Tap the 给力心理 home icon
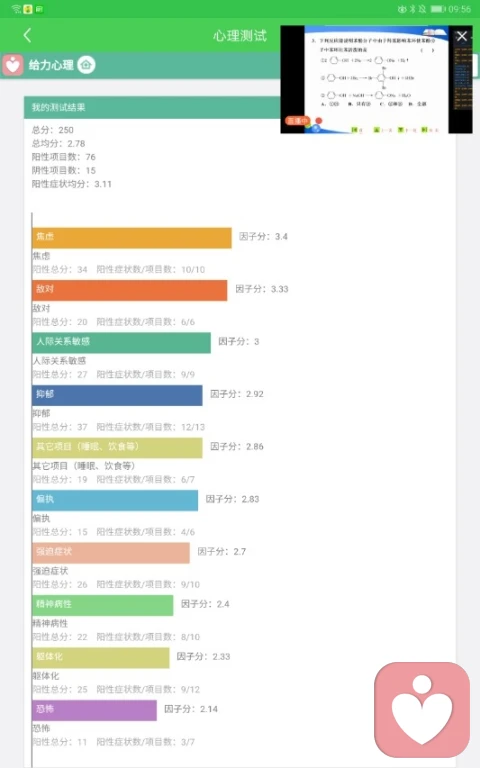 [x=86, y=65]
